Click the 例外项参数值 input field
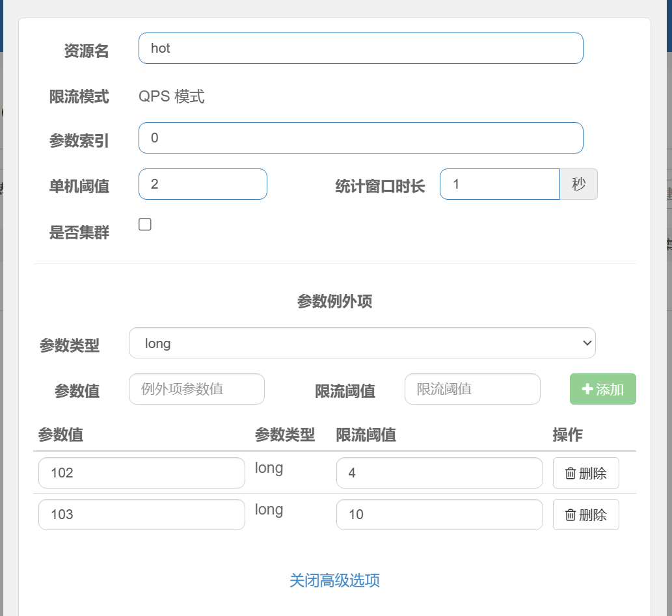Image resolution: width=672 pixels, height=616 pixels. [x=196, y=389]
